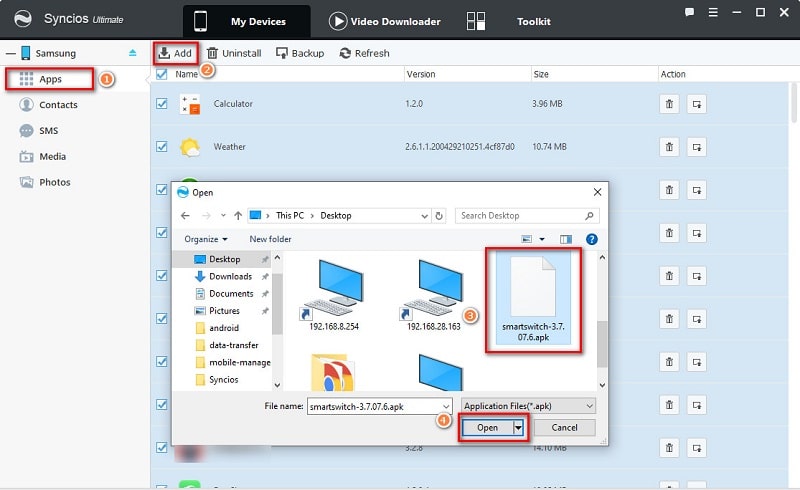
Task: Collapse the Samsung device tree
Action: coord(10,53)
